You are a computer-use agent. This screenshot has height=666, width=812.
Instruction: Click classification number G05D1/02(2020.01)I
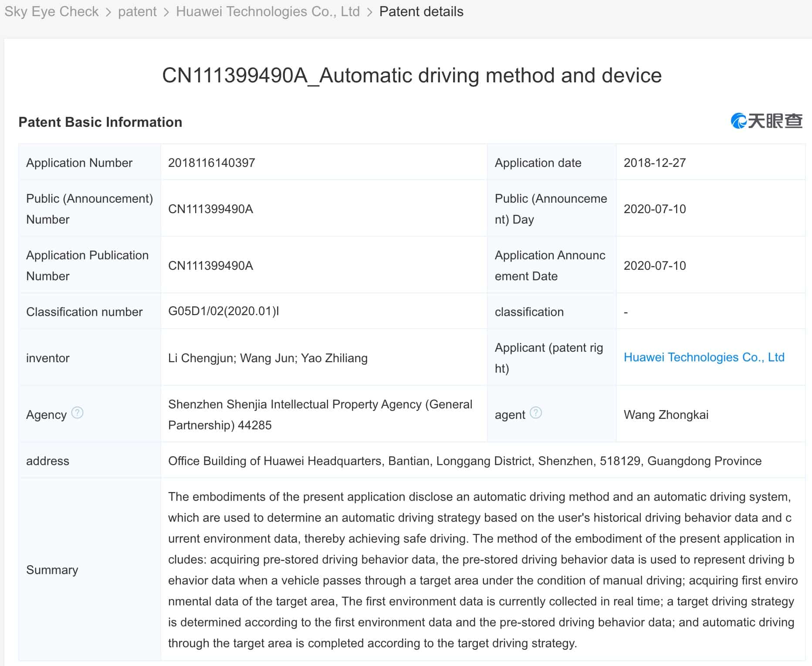pyautogui.click(x=223, y=311)
